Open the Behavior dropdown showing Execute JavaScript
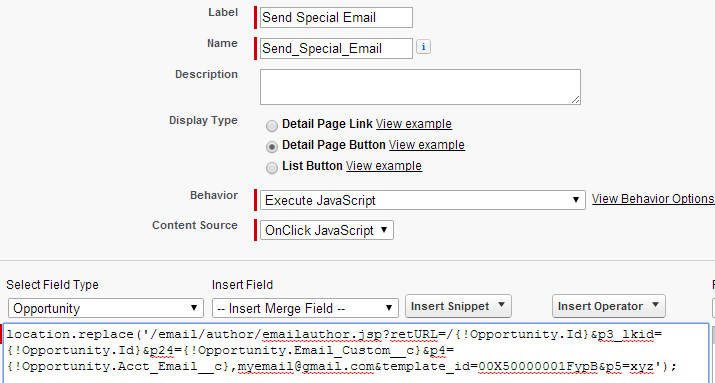The image size is (715, 383). click(x=423, y=200)
